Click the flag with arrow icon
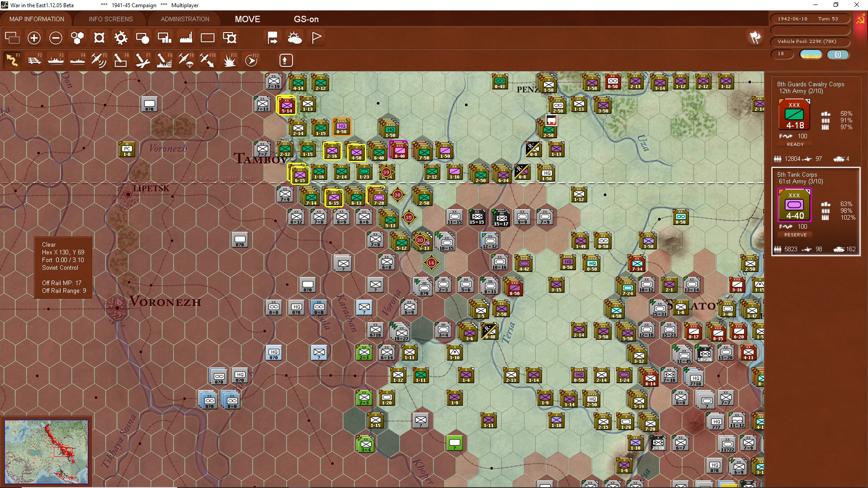Image resolution: width=868 pixels, height=488 pixels. click(273, 38)
